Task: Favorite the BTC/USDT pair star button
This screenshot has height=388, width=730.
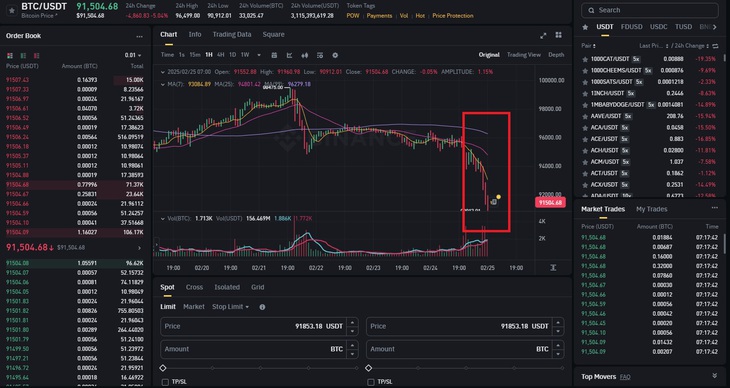Action: click(x=12, y=10)
